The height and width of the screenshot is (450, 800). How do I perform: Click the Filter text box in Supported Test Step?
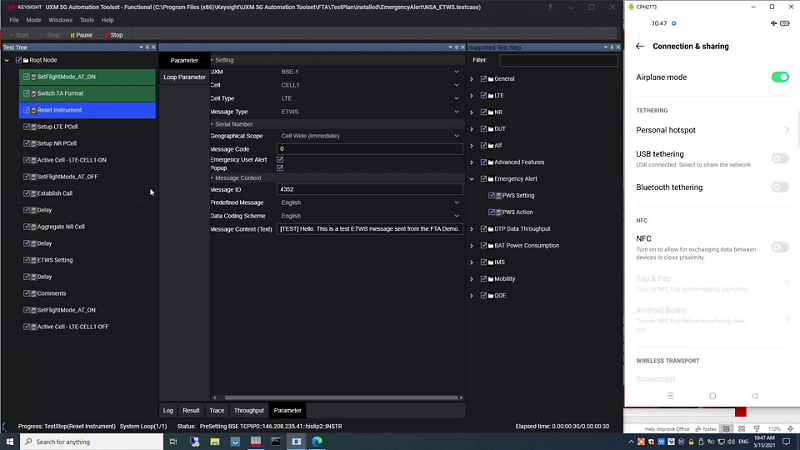[559, 60]
